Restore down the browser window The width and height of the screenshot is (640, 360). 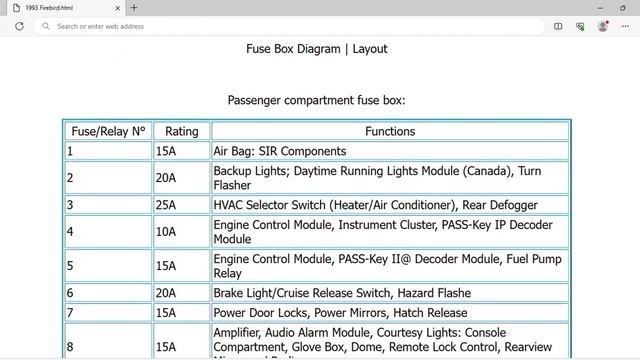pos(622,8)
